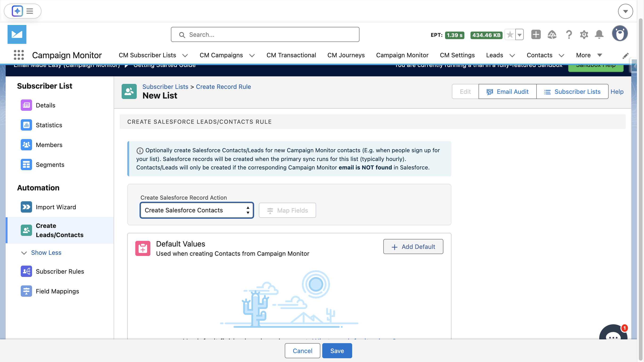Click the Import Wizard arrows icon
The image size is (644, 362).
pos(26,207)
